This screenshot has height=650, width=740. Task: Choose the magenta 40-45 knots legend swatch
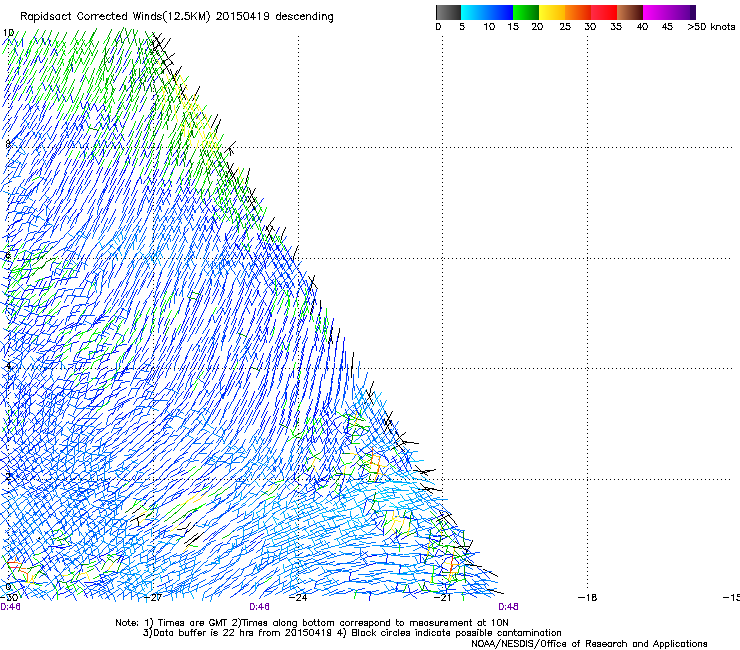(656, 12)
